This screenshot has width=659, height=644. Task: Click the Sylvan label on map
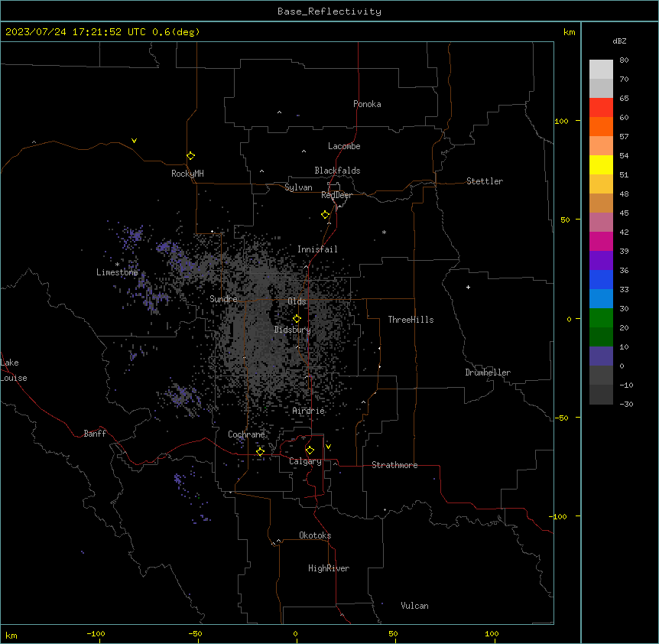tap(298, 187)
